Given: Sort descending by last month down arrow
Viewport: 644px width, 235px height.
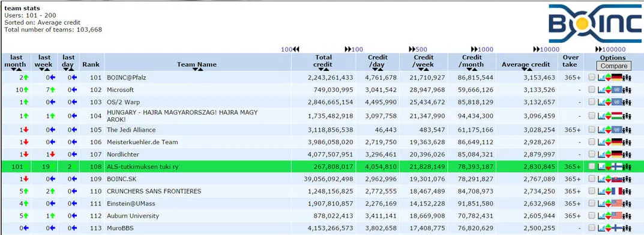Looking at the screenshot, I should [x=14, y=69].
